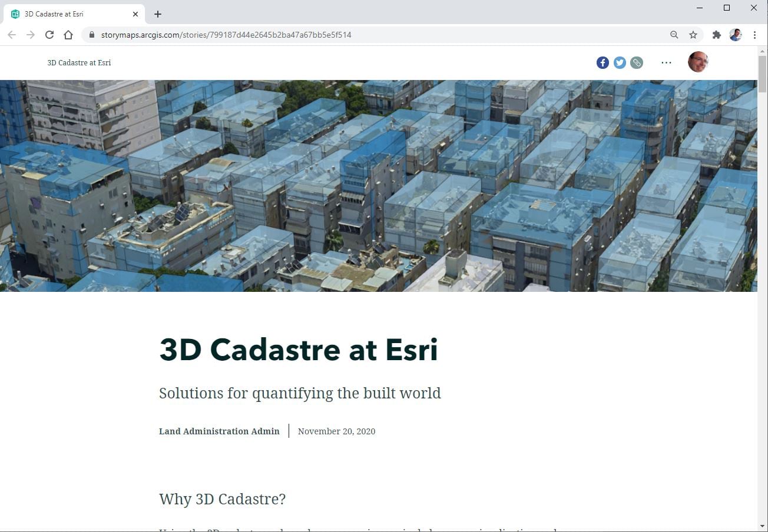Open the three-dot more actions menu
The image size is (768, 532).
coord(666,62)
